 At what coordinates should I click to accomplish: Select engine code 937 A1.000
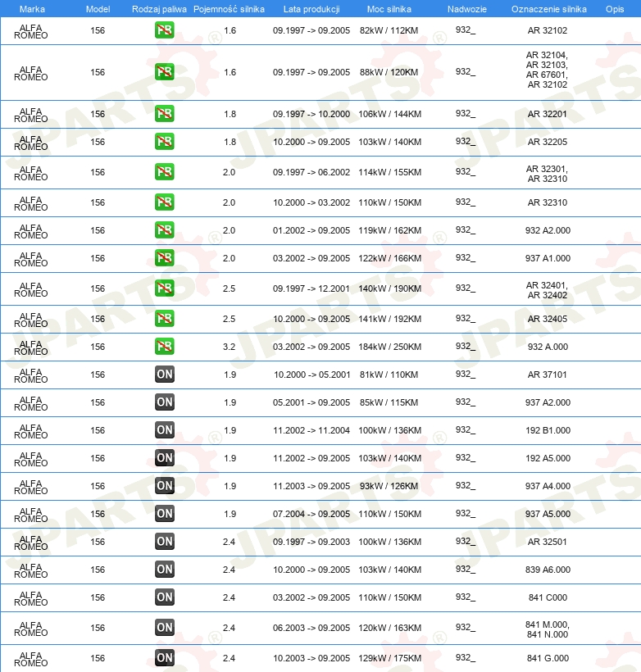coord(548,258)
